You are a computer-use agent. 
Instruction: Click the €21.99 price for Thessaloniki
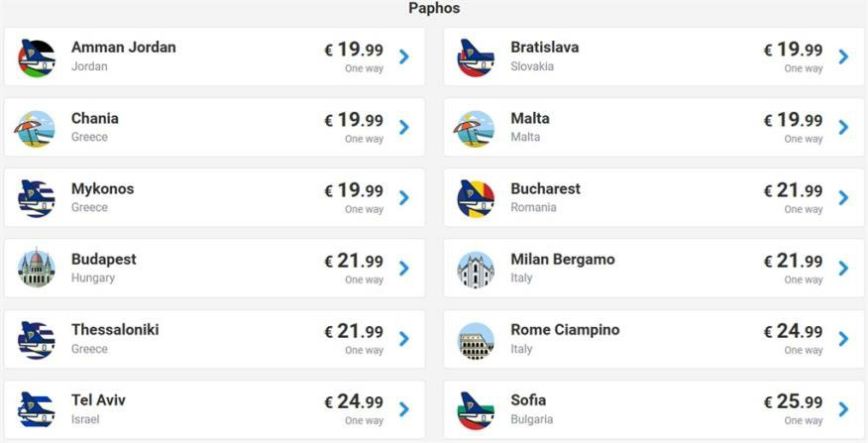pos(354,332)
